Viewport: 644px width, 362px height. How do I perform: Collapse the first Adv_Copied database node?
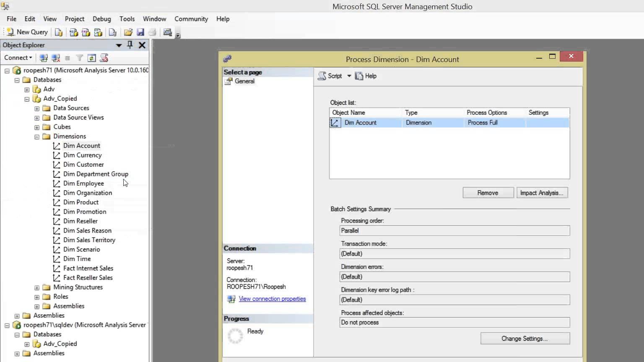pos(27,99)
